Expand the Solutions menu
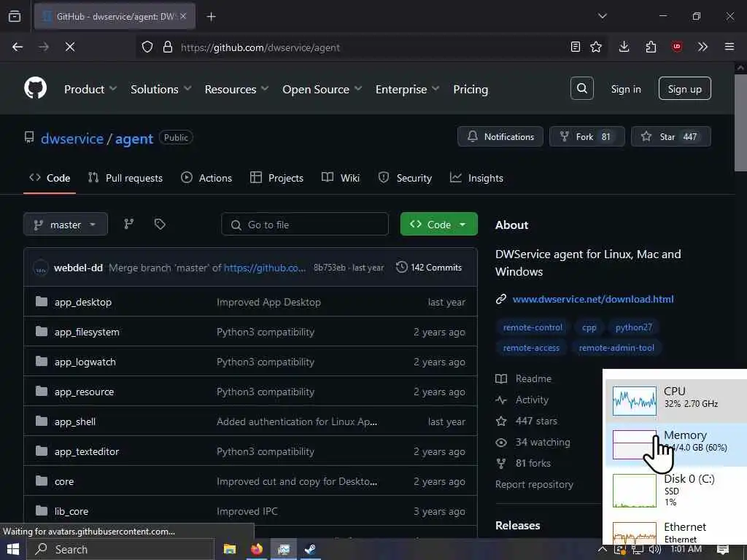Image resolution: width=747 pixels, height=560 pixels. tap(160, 89)
